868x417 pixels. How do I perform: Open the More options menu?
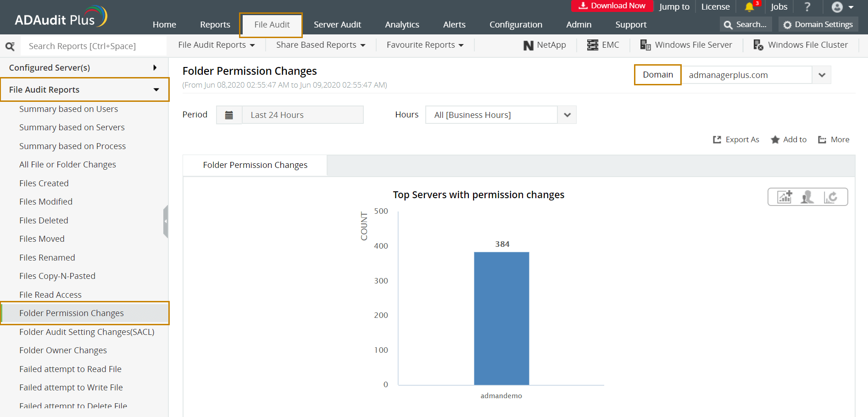tap(834, 139)
